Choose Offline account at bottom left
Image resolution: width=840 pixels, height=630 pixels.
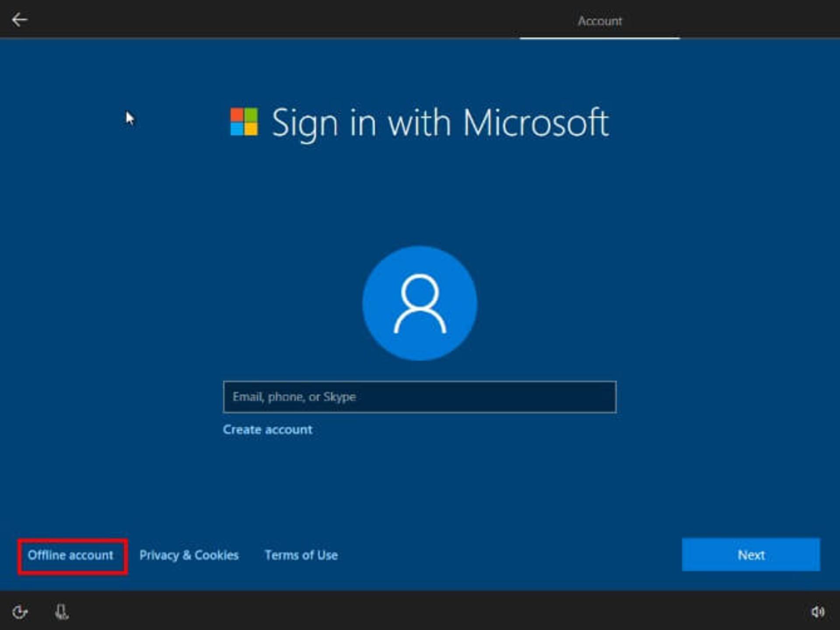tap(70, 555)
